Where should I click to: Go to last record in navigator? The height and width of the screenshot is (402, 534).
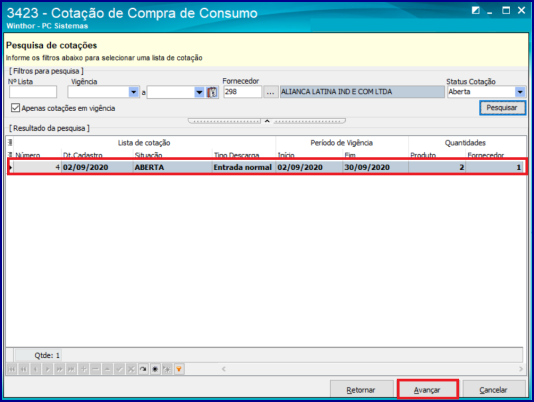(x=71, y=369)
